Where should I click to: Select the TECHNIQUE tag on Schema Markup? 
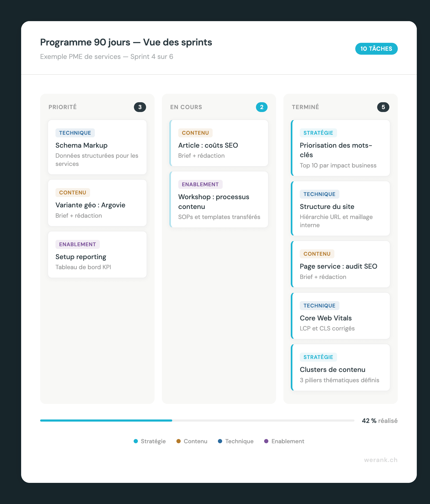pos(75,133)
